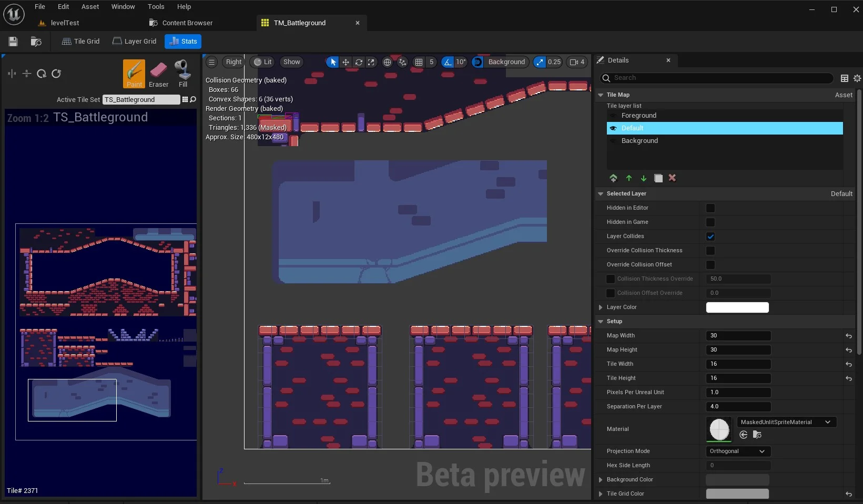This screenshot has height=504, width=863.
Task: Move layer up green arrow
Action: point(629,178)
